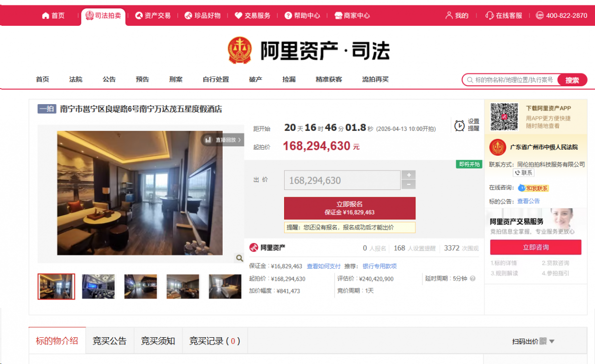Click the search field for 标的物名称
This screenshot has width=595, height=364.
[x=514, y=80]
